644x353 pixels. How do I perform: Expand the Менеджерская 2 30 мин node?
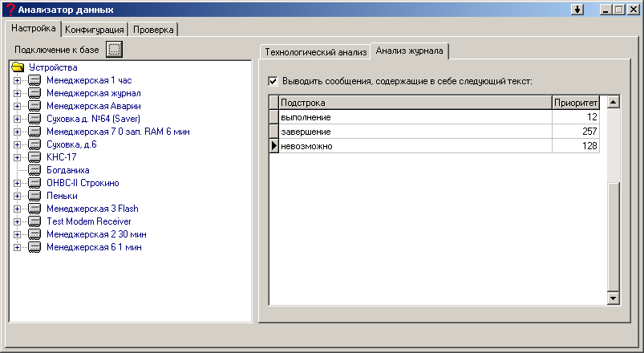17,234
